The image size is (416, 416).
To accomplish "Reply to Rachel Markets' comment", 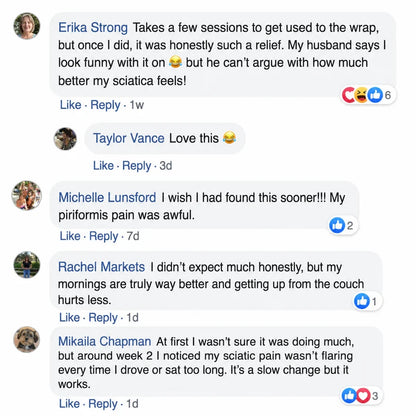I will point(103,318).
